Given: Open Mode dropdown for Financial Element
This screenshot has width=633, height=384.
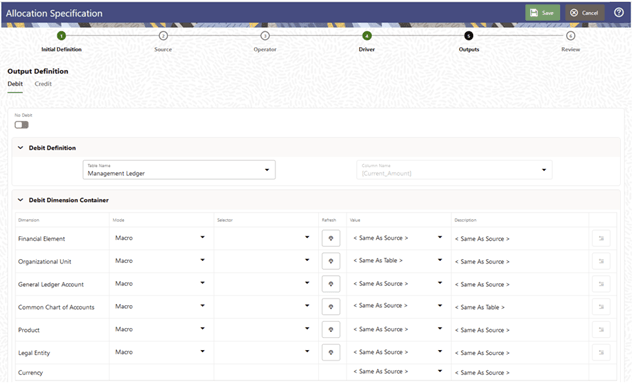Looking at the screenshot, I should coord(160,238).
